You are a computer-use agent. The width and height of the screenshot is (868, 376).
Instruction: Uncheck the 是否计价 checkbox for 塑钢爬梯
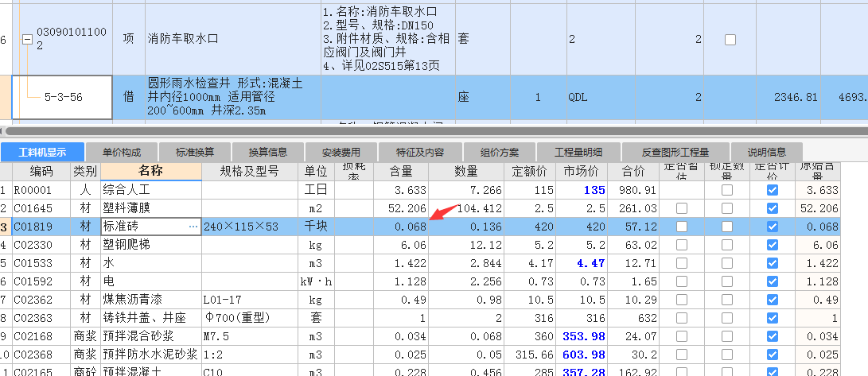click(773, 244)
